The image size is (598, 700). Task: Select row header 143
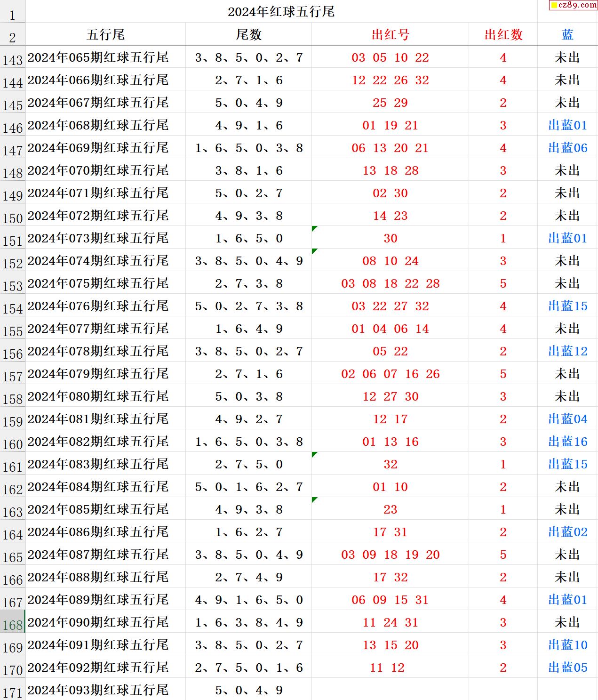[x=12, y=57]
